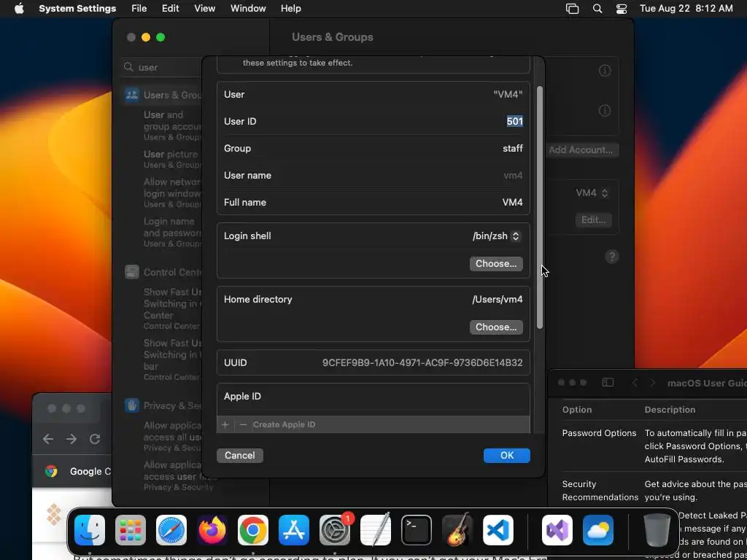Open Google Chrome from the Dock

253,530
